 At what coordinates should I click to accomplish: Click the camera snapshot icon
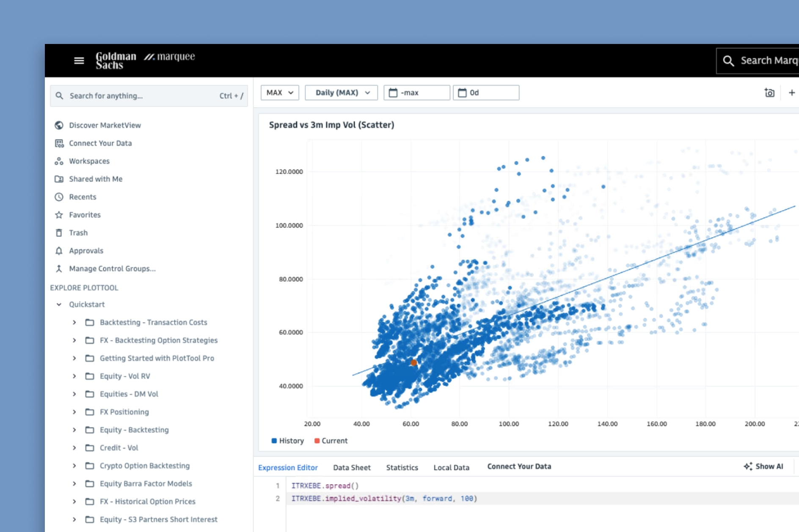(x=769, y=93)
